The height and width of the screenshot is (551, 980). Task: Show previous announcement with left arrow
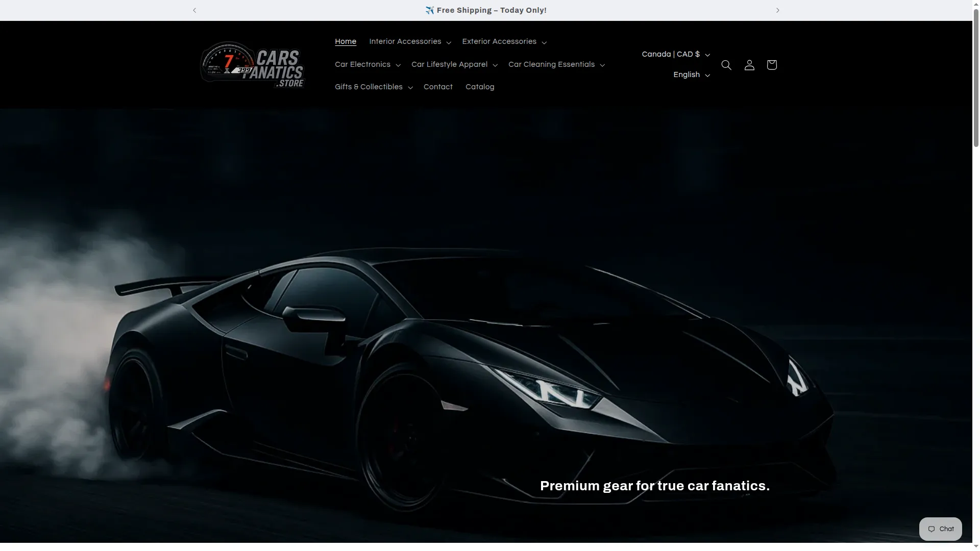(x=194, y=10)
